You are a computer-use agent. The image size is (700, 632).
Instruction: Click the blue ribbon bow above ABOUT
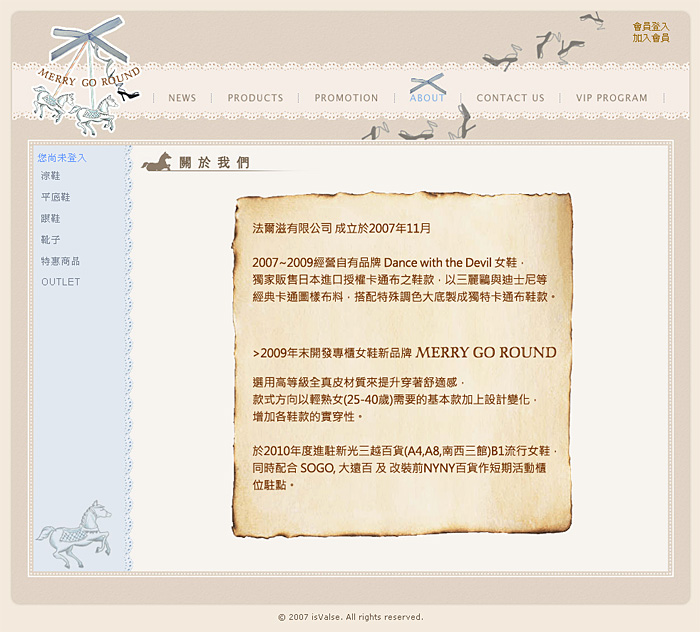pyautogui.click(x=427, y=82)
